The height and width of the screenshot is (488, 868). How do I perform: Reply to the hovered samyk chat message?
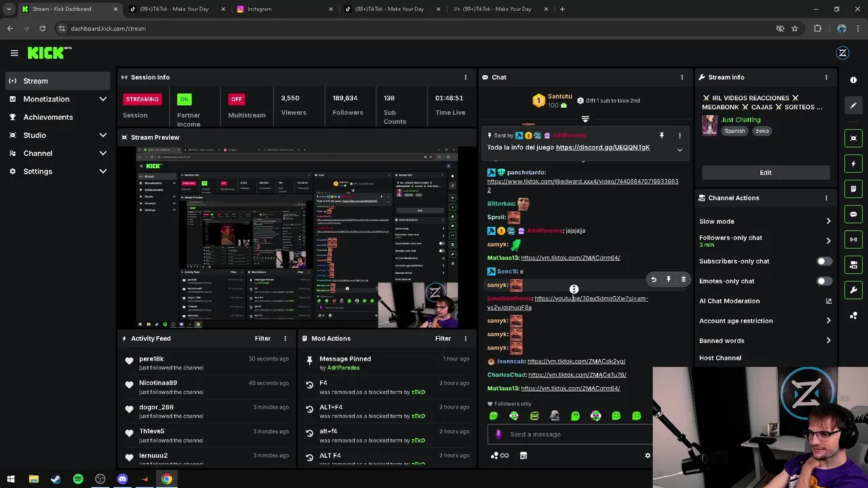[x=654, y=279]
